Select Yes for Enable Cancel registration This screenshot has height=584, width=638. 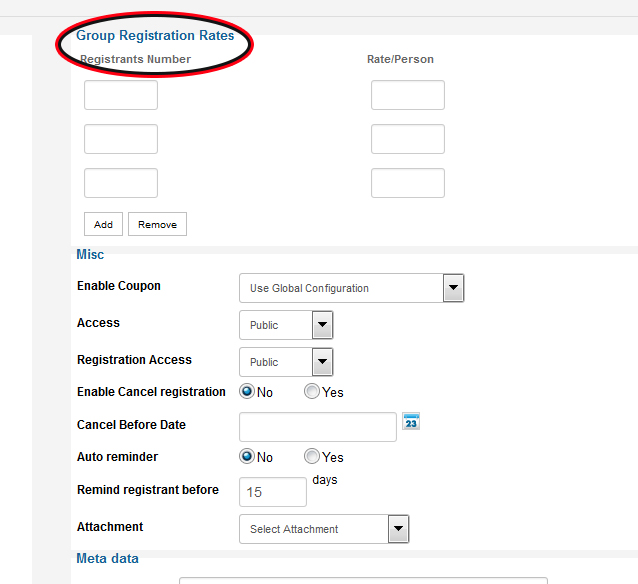tap(312, 392)
